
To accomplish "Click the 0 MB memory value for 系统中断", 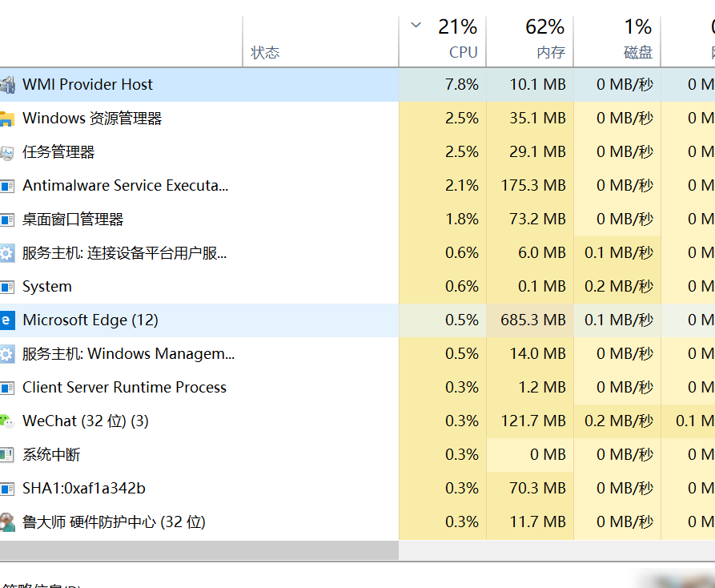I will click(548, 455).
